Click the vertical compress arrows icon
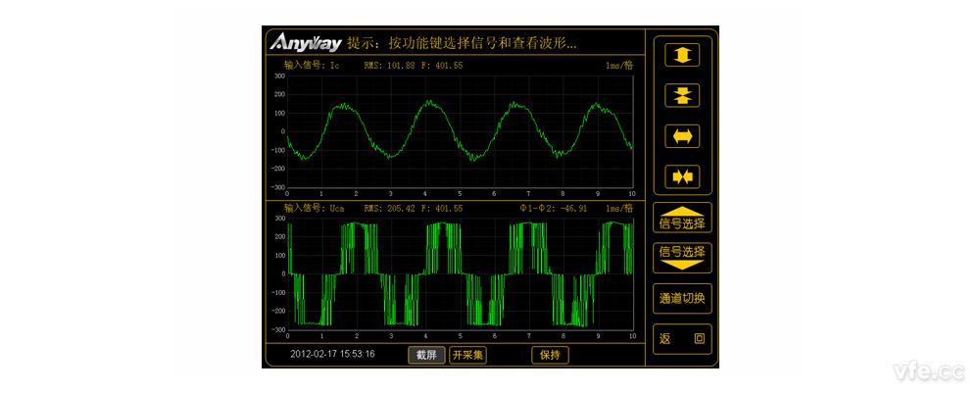This screenshot has height=394, width=980. tap(682, 95)
